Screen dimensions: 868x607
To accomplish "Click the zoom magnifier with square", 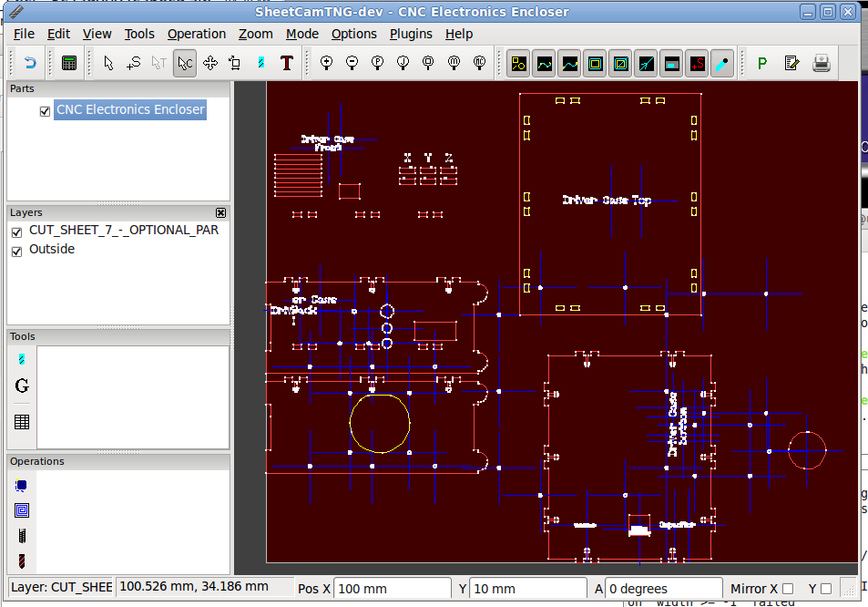I will 428,63.
